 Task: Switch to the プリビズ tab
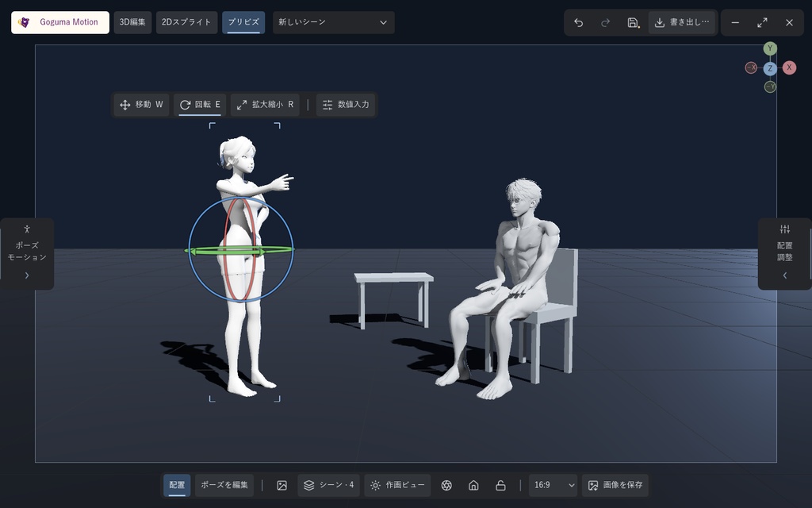point(243,22)
